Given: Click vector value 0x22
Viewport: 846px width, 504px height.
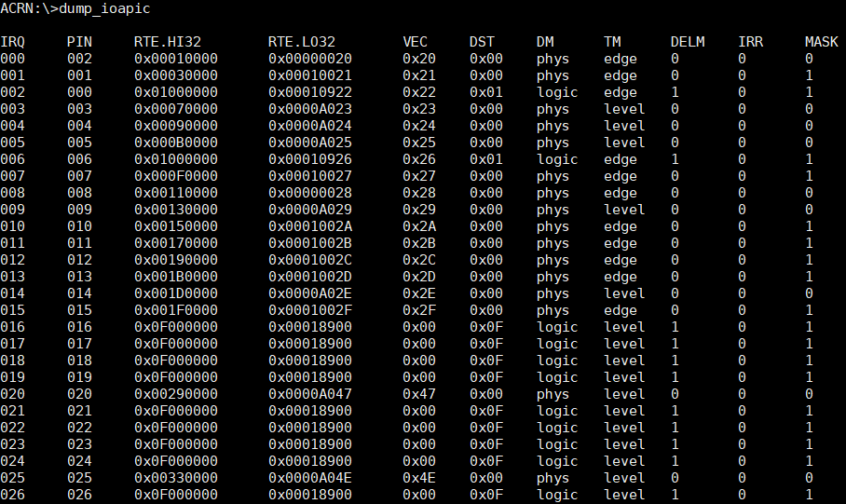Looking at the screenshot, I should [419, 92].
